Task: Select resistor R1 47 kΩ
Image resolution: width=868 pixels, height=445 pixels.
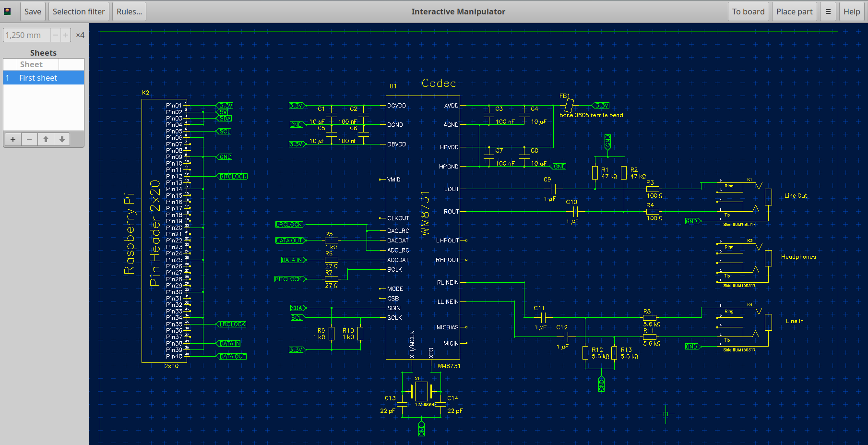Action: pos(595,173)
